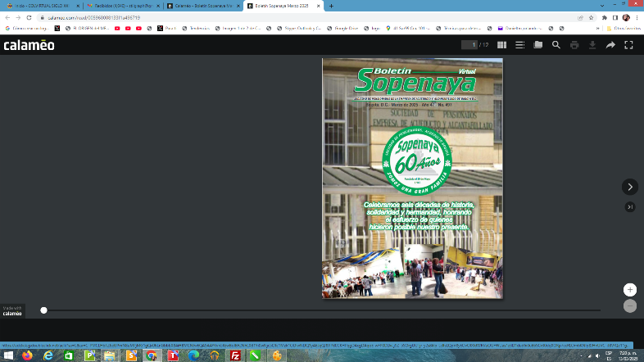Print the Sopenaya bulletin
The height and width of the screenshot is (362, 644).
pos(574,45)
